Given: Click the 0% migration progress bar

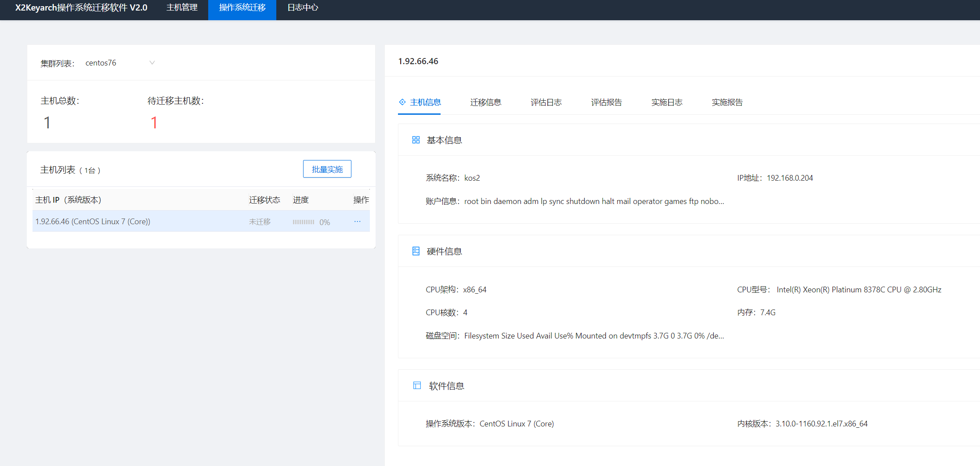Looking at the screenshot, I should click(304, 222).
